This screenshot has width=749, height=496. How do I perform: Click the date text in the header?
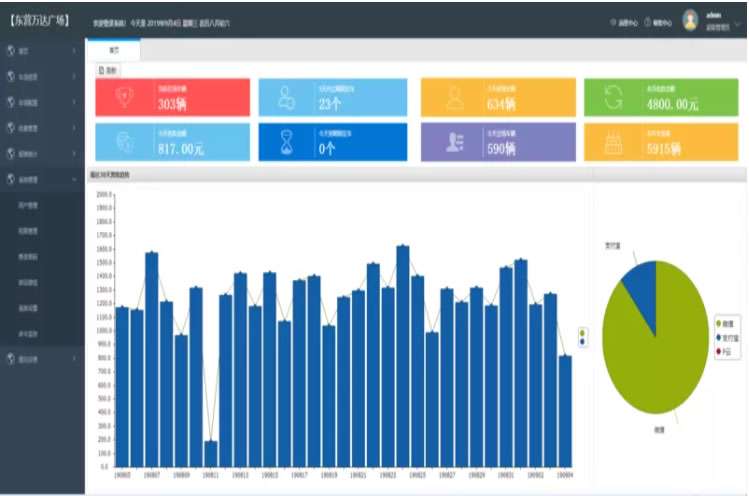pyautogui.click(x=180, y=22)
